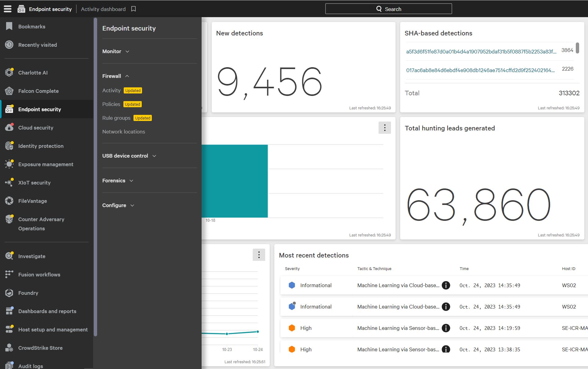Image resolution: width=588 pixels, height=369 pixels.
Task: Select the Foundry sidebar label
Action: (28, 293)
